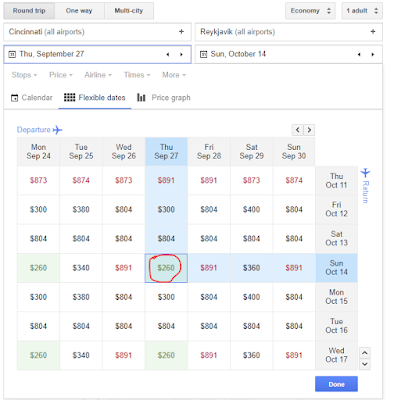Shift departure dates later with right chevron
The height and width of the screenshot is (400, 394).
[x=309, y=130]
